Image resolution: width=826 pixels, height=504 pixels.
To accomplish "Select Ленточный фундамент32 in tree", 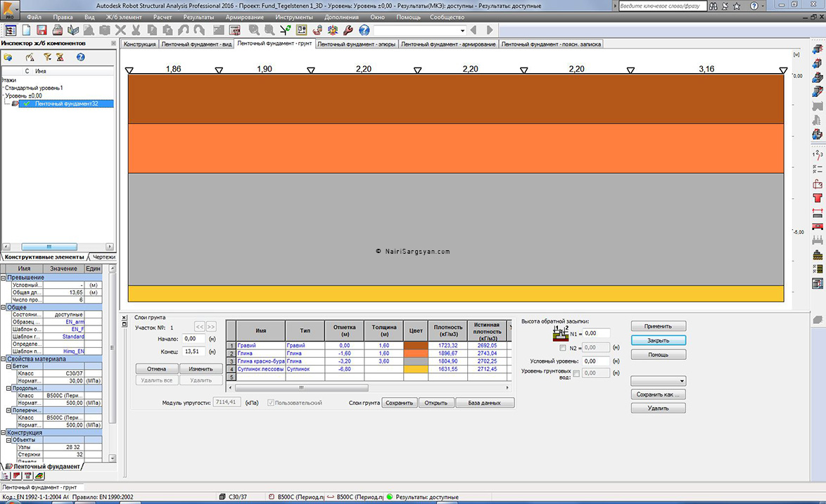I will click(66, 103).
